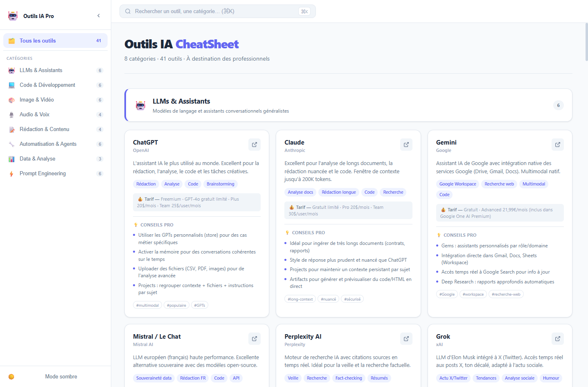
Task: Click Recherche web tag on Gemini card
Action: coord(499,184)
